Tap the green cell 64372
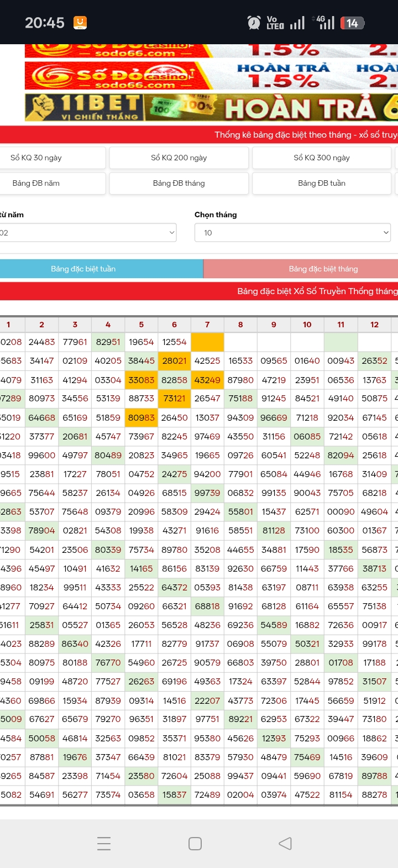 tap(174, 587)
